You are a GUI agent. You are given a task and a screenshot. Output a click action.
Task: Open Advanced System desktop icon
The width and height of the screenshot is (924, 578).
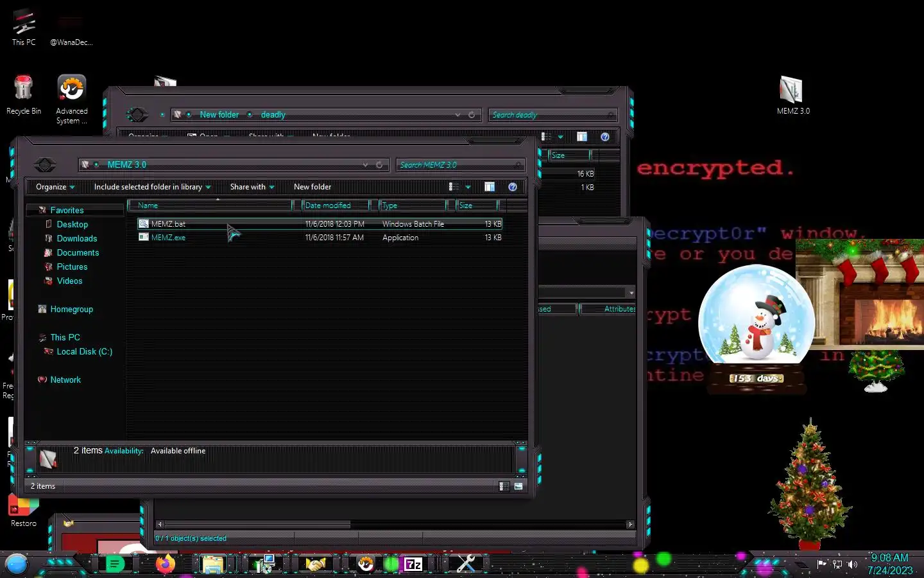click(x=72, y=100)
